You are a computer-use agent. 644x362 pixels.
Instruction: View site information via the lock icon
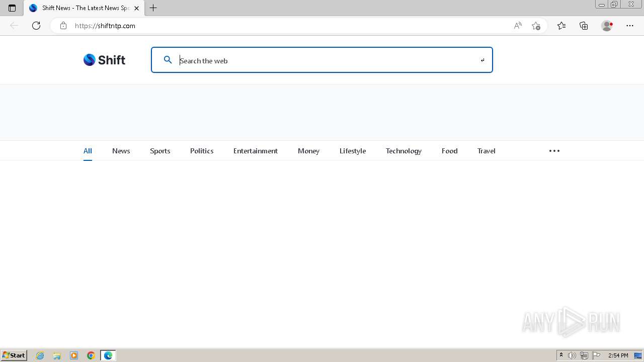[x=63, y=26]
